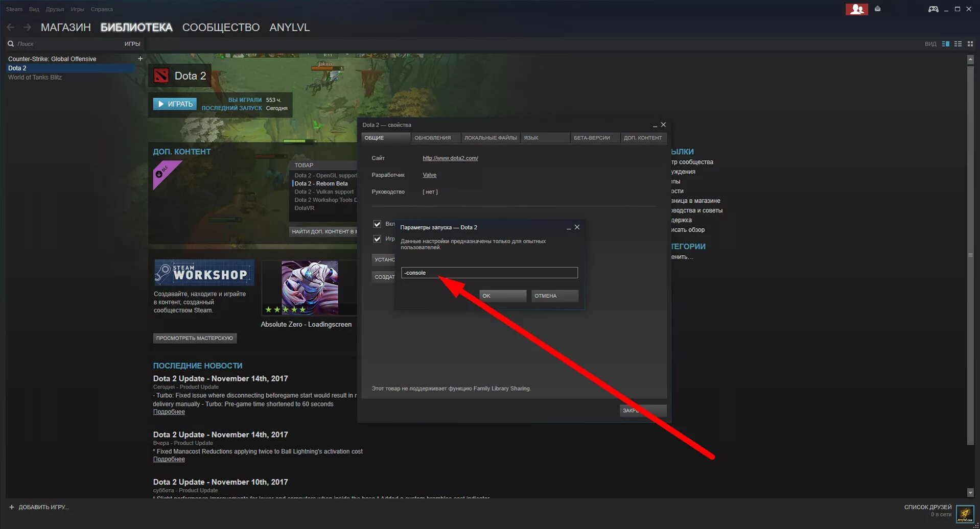
Task: Click НАЙТИ ДОП. КОНТЕНТ button
Action: (x=323, y=232)
